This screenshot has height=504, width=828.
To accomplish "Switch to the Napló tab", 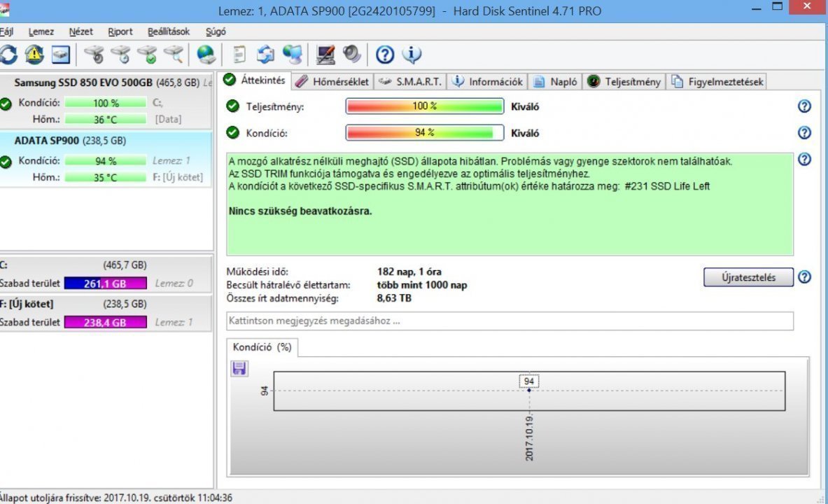I will (555, 82).
